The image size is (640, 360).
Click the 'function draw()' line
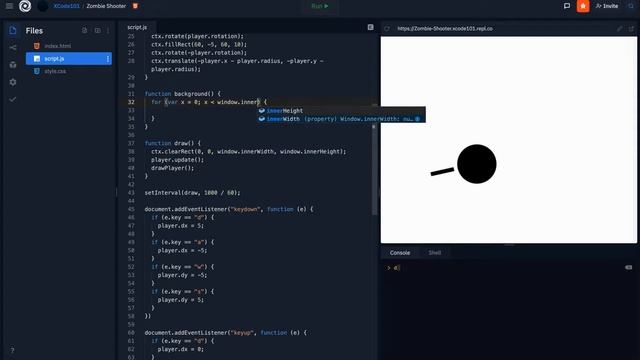click(172, 143)
